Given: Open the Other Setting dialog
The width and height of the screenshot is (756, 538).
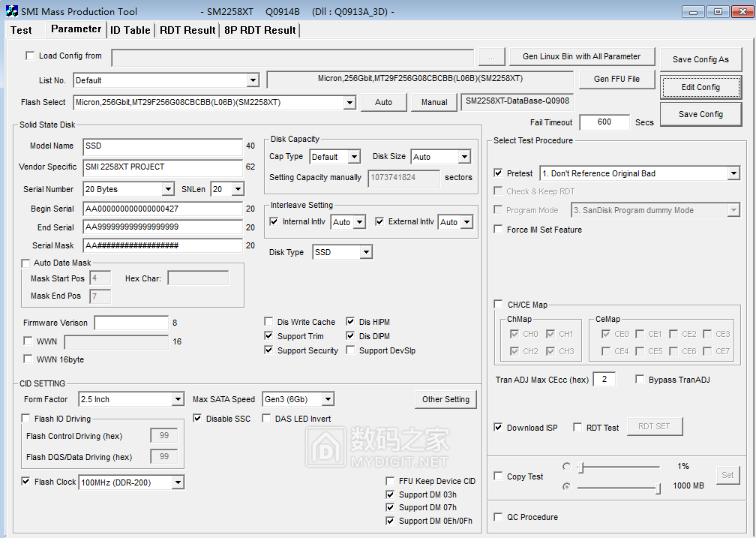Looking at the screenshot, I should coord(445,399).
